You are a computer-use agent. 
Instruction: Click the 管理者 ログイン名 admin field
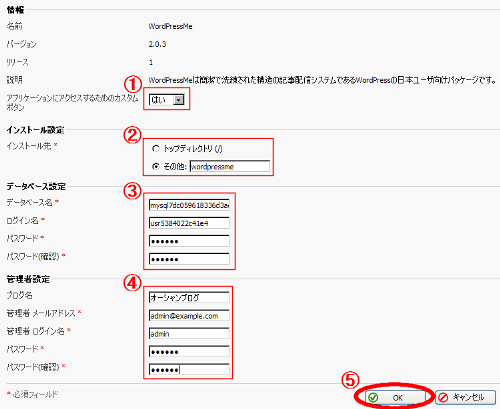click(x=189, y=333)
